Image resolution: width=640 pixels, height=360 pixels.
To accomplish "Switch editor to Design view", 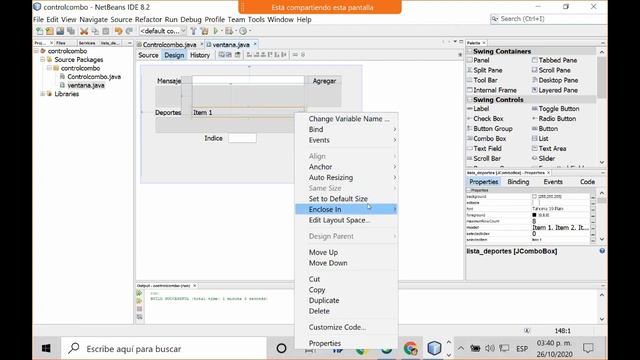I will pos(174,55).
